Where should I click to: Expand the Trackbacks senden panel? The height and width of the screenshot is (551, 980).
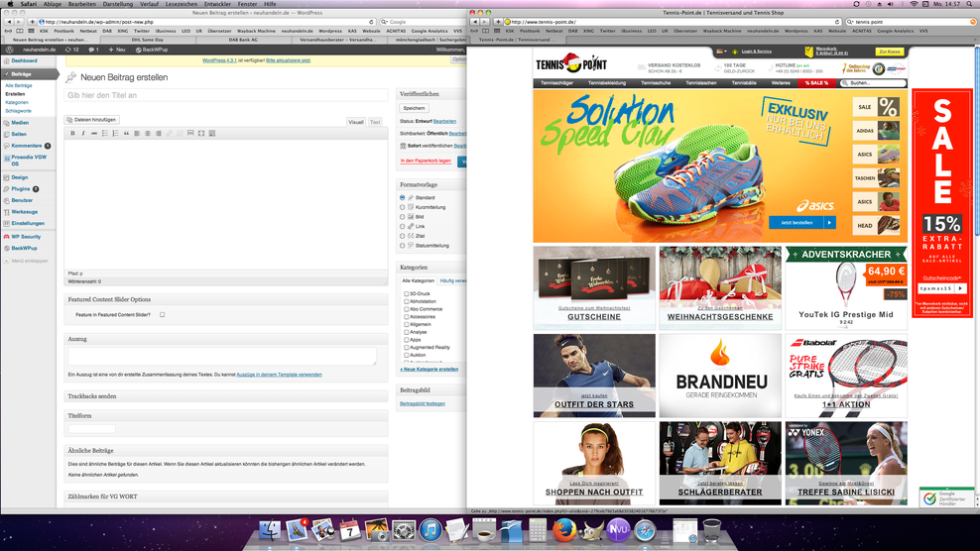[x=225, y=396]
